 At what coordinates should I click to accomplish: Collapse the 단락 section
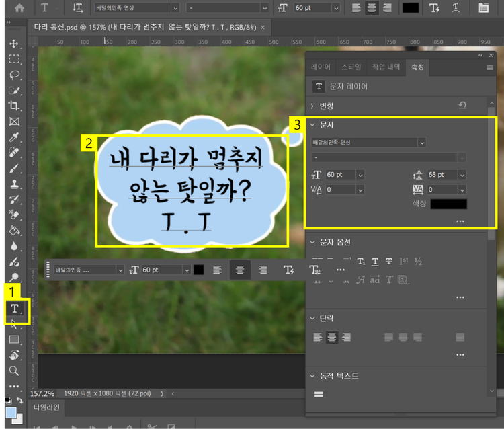(x=312, y=318)
